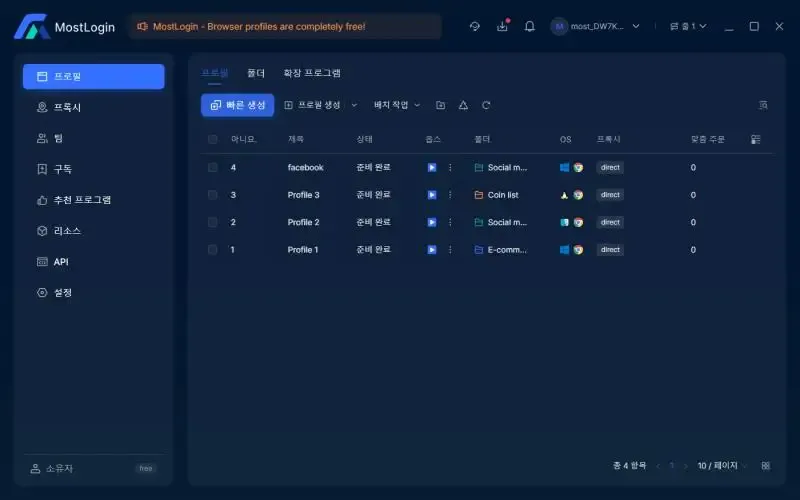The width and height of the screenshot is (800, 500).
Task: Click the Profile 2 name cell
Action: (303, 222)
